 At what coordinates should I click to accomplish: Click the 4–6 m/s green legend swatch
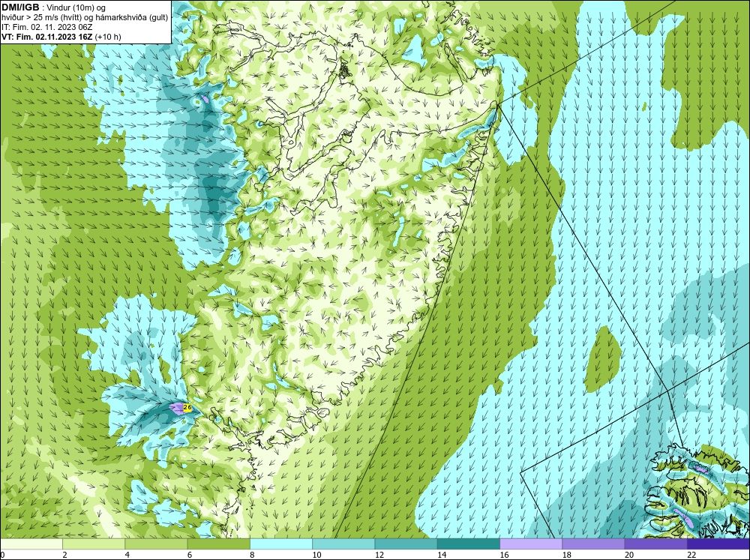coord(156,544)
